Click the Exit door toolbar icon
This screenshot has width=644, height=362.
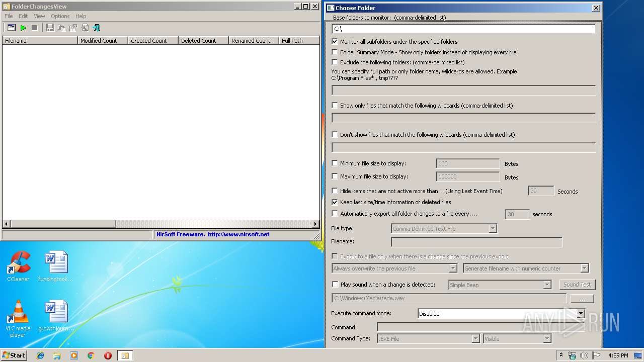point(96,28)
